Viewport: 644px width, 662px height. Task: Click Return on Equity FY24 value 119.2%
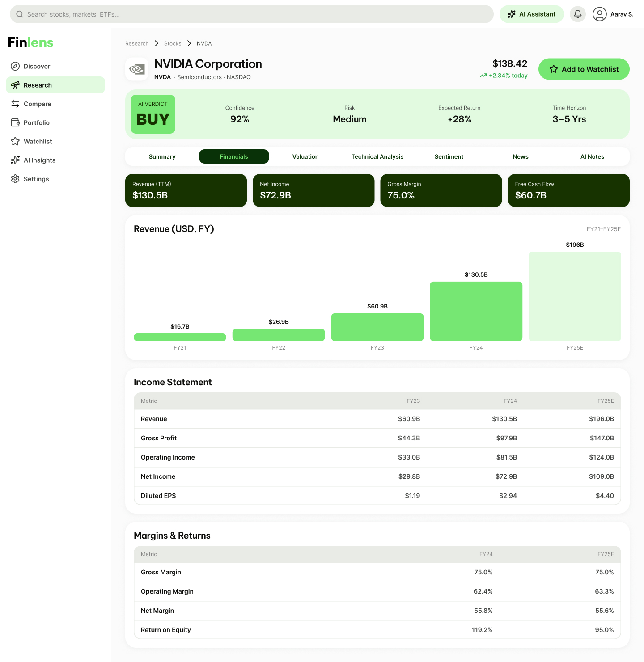click(482, 630)
